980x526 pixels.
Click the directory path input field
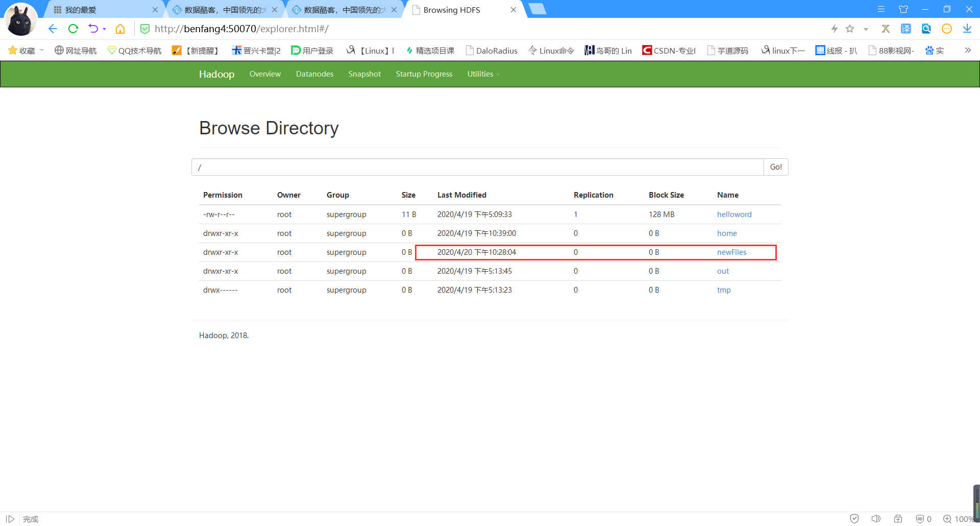tap(477, 167)
